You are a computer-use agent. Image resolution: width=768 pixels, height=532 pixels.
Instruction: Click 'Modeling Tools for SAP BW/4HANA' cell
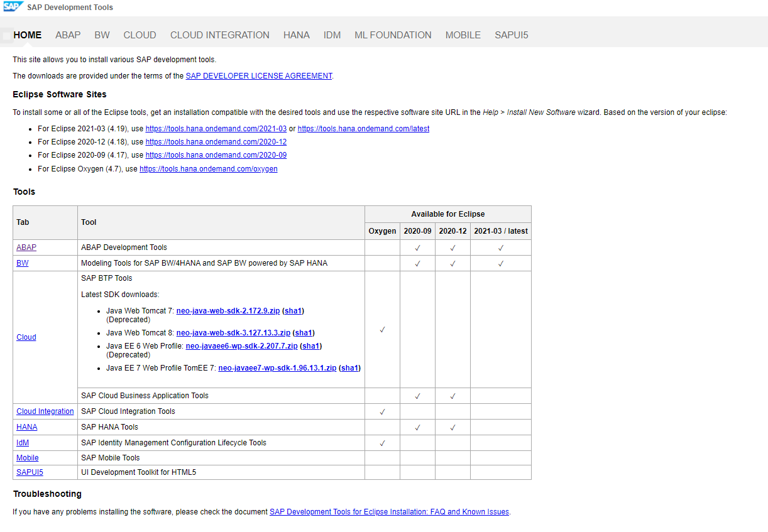coord(221,263)
